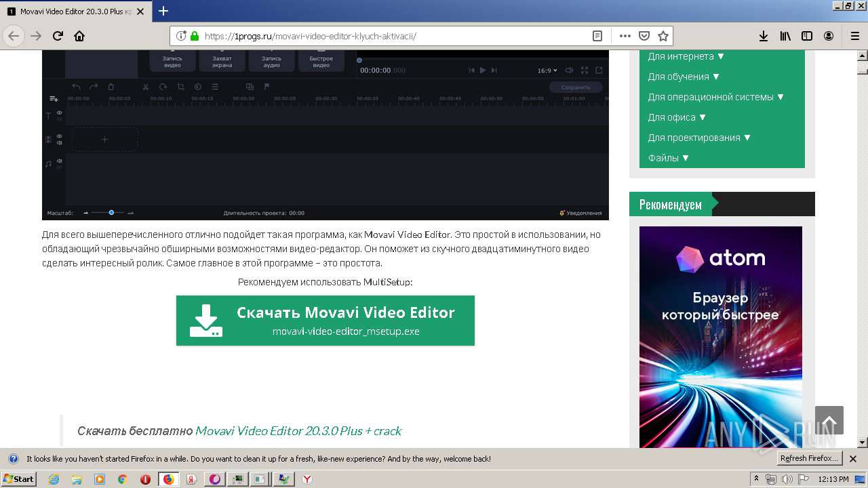Open the media player taskbar icon
The width and height of the screenshot is (868, 488).
coord(100,479)
